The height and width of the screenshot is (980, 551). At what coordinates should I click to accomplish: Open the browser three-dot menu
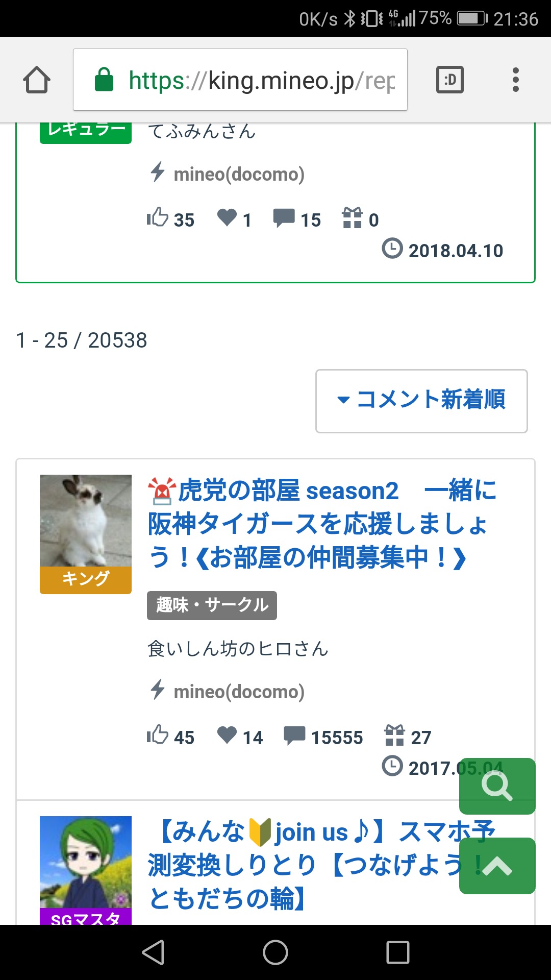coord(516,80)
